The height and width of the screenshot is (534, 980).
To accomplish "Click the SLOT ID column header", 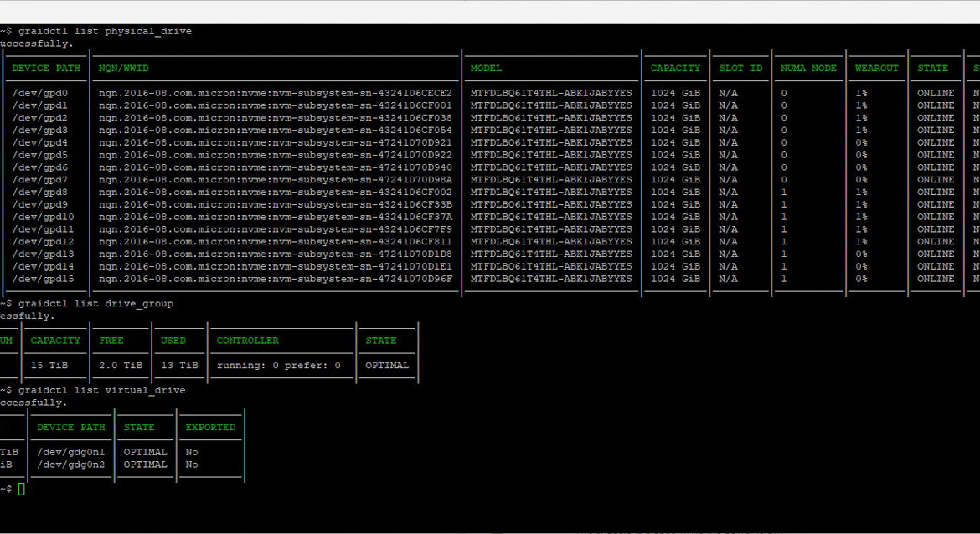I will pos(740,69).
